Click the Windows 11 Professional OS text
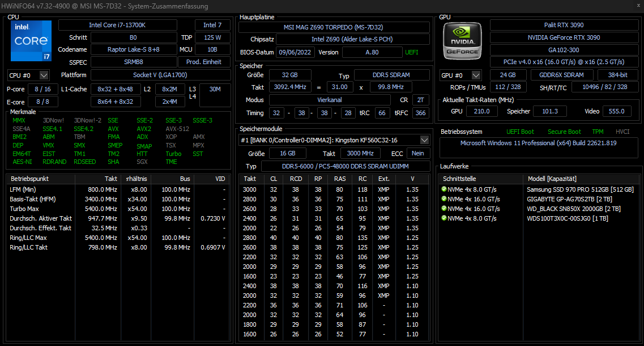 (x=539, y=143)
